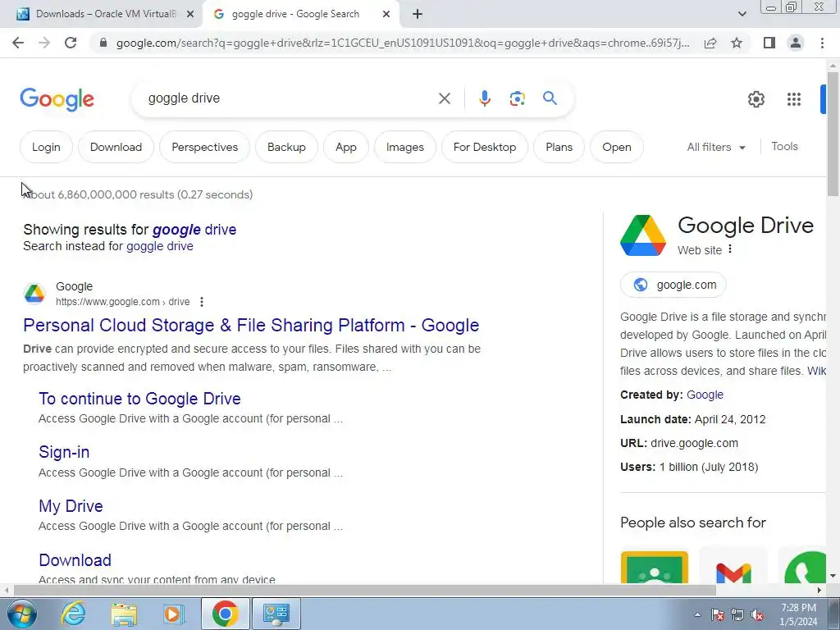
Task: Click the vertical page scrollbar thumb
Action: (833, 133)
